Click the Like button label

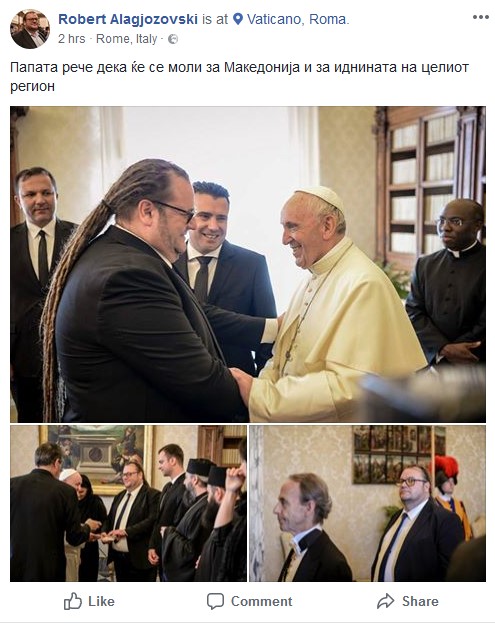point(101,601)
